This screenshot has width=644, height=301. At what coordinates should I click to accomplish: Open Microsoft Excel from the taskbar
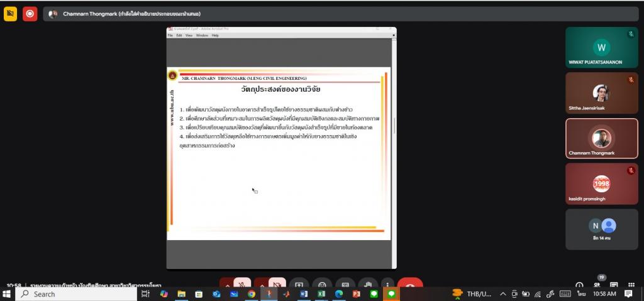[321, 293]
